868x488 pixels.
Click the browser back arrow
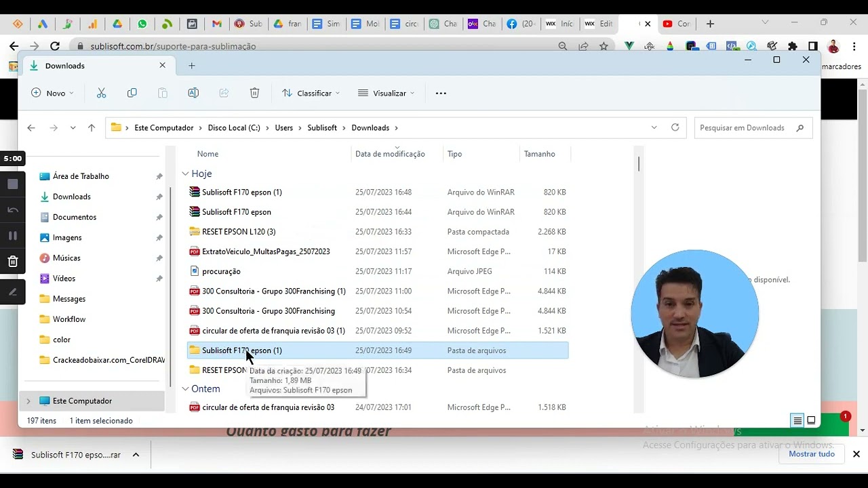pyautogui.click(x=14, y=46)
